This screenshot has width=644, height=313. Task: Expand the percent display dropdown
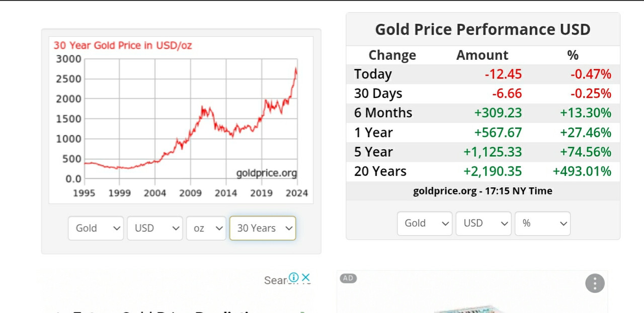click(542, 223)
